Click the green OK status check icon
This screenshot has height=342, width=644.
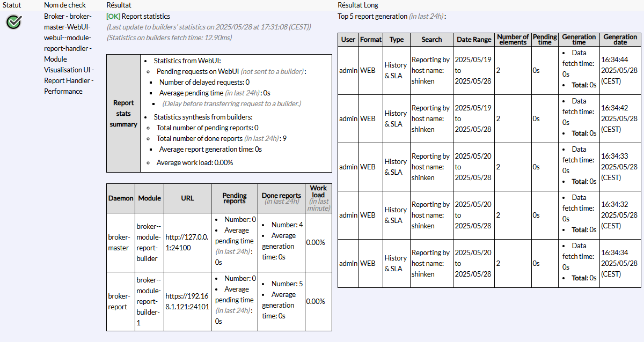coord(14,22)
